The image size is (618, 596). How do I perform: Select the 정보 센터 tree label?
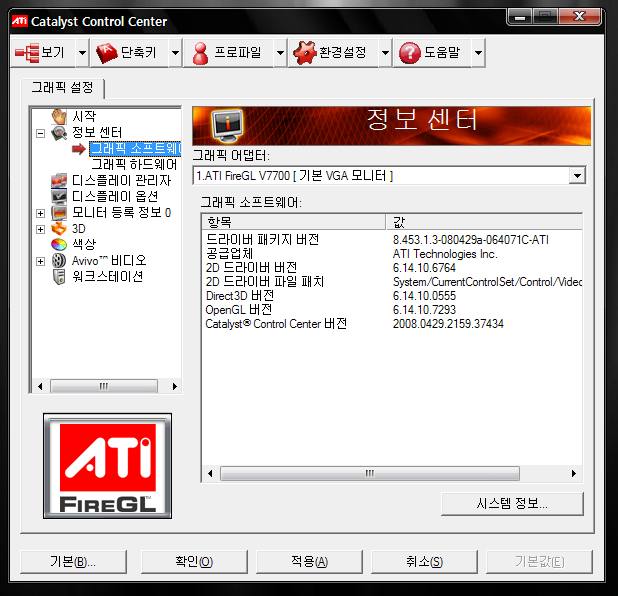[x=97, y=132]
